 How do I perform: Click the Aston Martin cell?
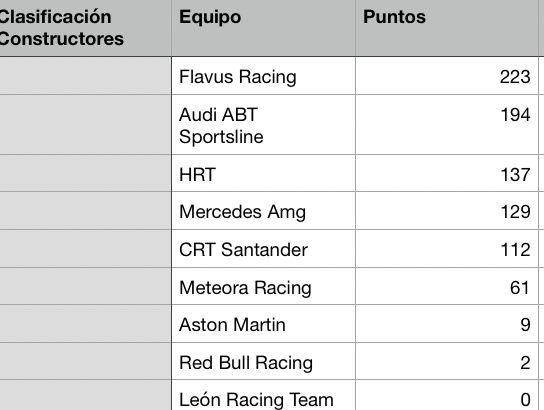pyautogui.click(x=263, y=324)
